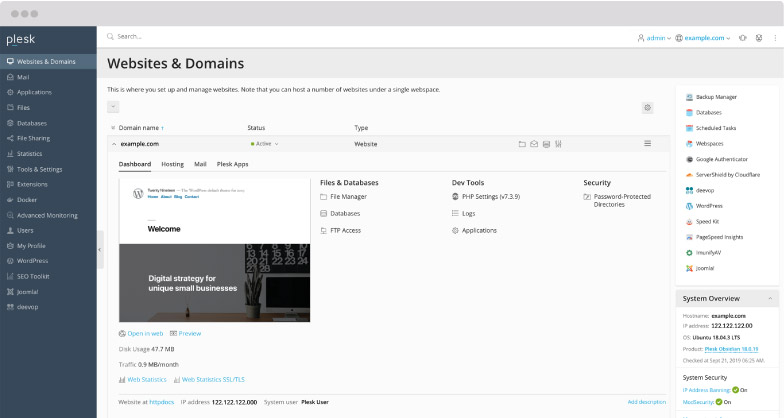Click the Google Authenticator shortcut
Viewport: 784px width, 418px height.
pos(722,159)
